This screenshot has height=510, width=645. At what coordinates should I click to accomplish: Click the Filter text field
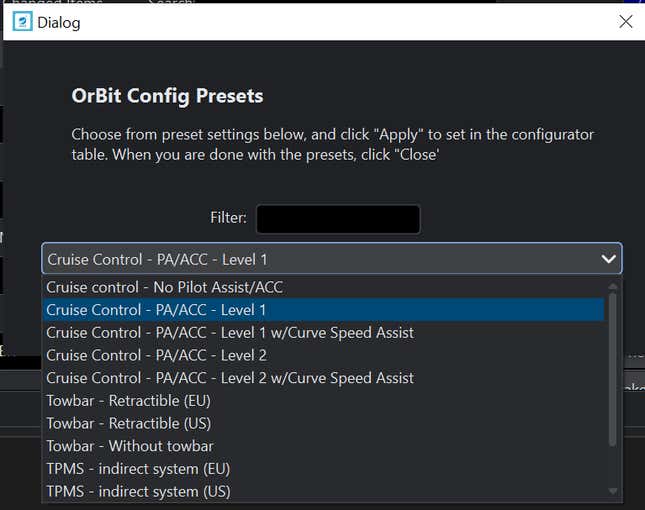coord(338,218)
